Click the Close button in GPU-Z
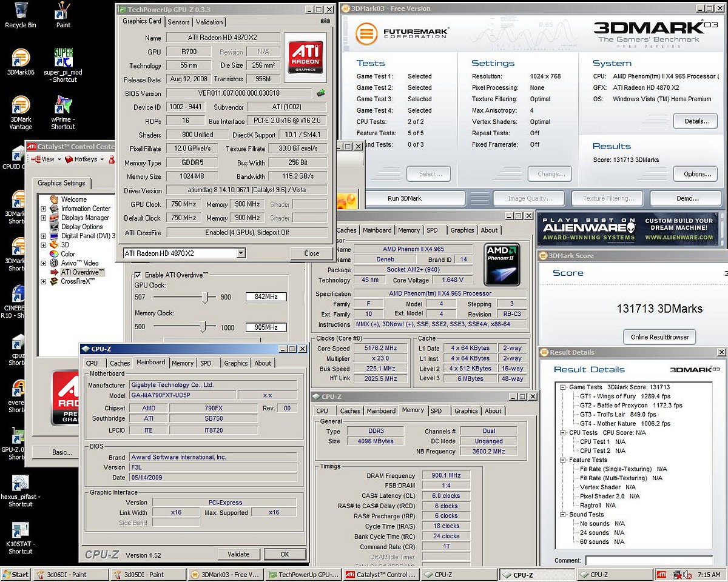This screenshot has width=728, height=582. (312, 253)
